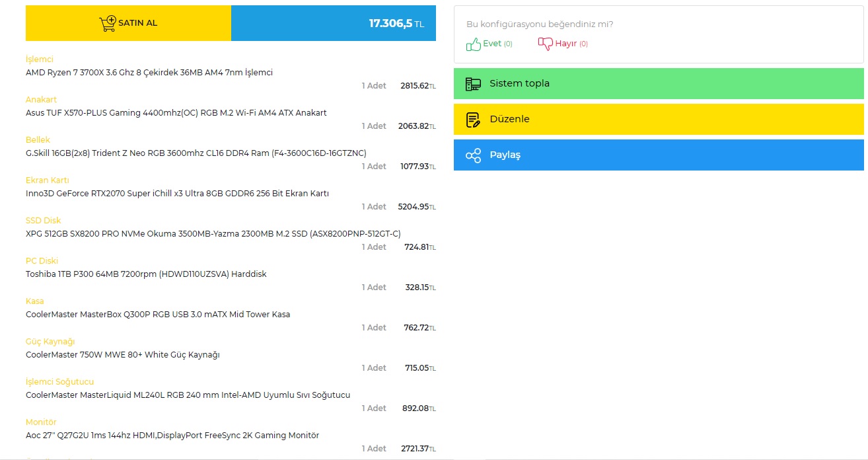Viewport: 868px width, 460px height.
Task: Select the Bellek category heading
Action: [x=38, y=139]
